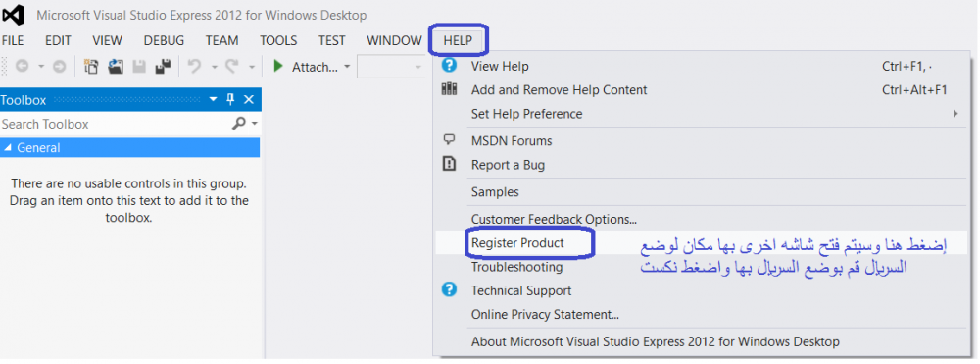Click the New Project toolbar icon
This screenshot has width=980, height=364.
click(x=91, y=67)
